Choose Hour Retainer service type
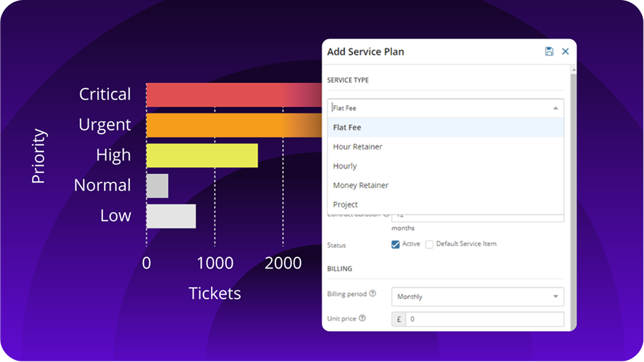This screenshot has width=644, height=362. (x=358, y=147)
